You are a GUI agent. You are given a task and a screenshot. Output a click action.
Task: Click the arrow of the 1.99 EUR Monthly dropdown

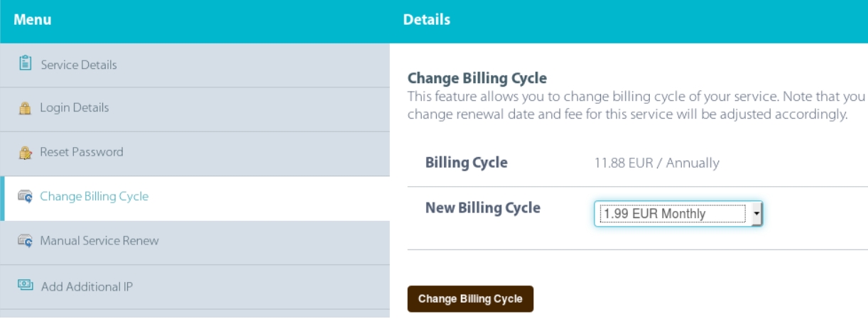(756, 213)
